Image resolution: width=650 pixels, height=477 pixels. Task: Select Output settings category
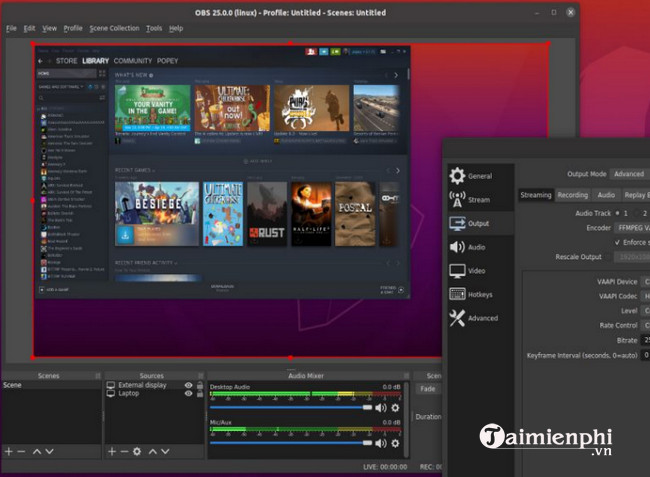point(480,223)
